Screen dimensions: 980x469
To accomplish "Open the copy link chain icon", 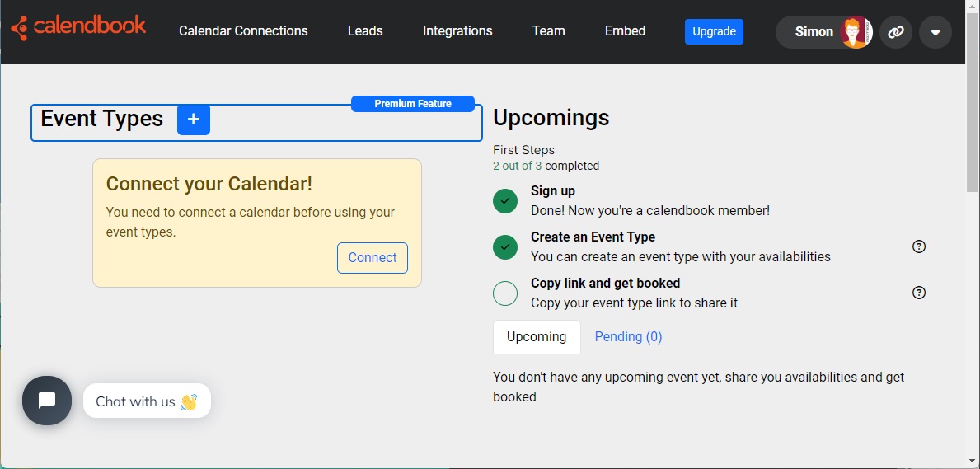I will (896, 32).
